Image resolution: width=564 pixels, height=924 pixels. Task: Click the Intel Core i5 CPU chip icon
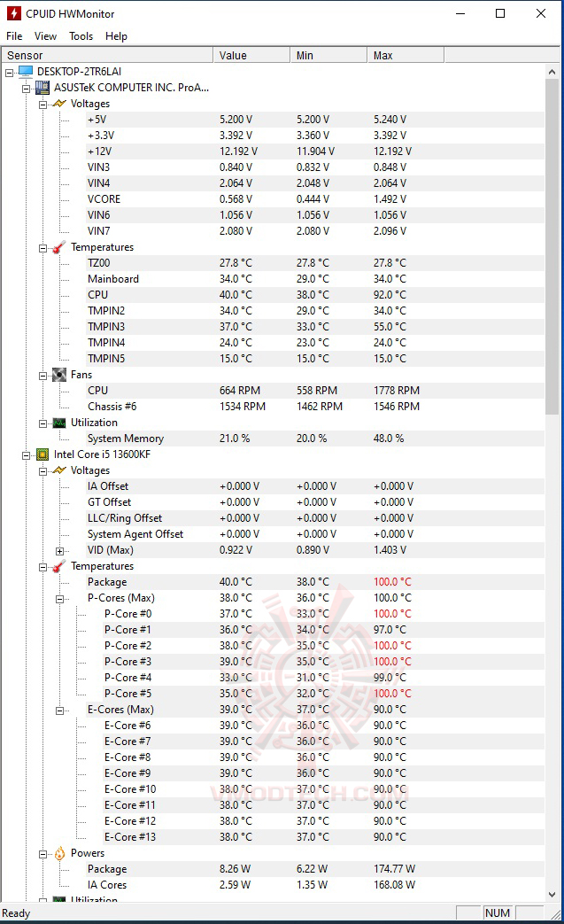[x=42, y=454]
